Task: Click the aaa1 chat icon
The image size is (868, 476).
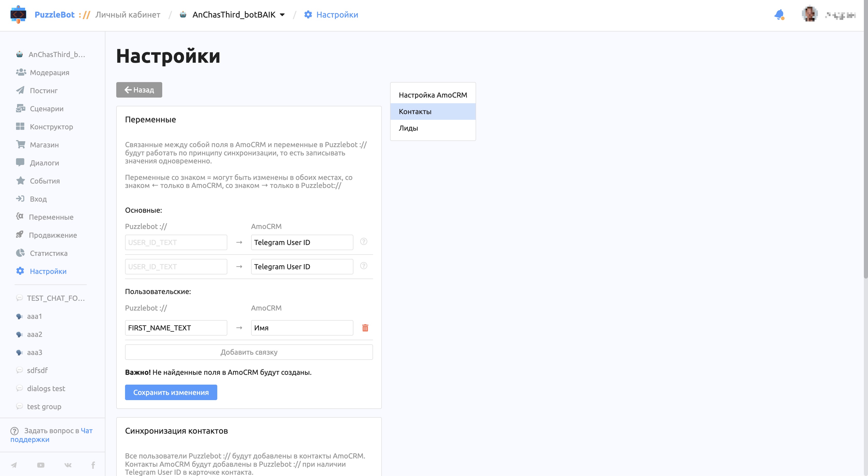Action: point(20,316)
